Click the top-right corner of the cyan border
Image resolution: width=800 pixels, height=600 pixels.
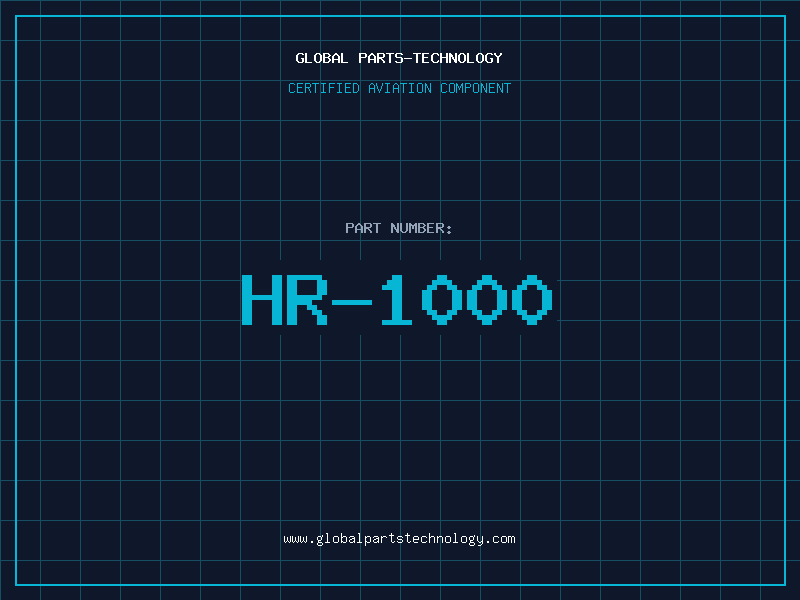[784, 16]
